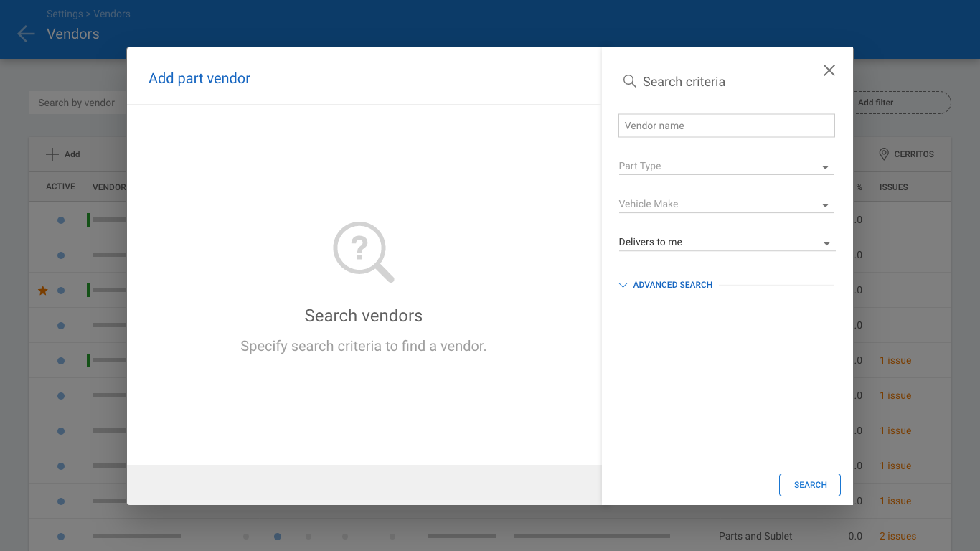This screenshot has width=980, height=551.
Task: Click the magnifier icon beside Search criteria
Action: [629, 82]
